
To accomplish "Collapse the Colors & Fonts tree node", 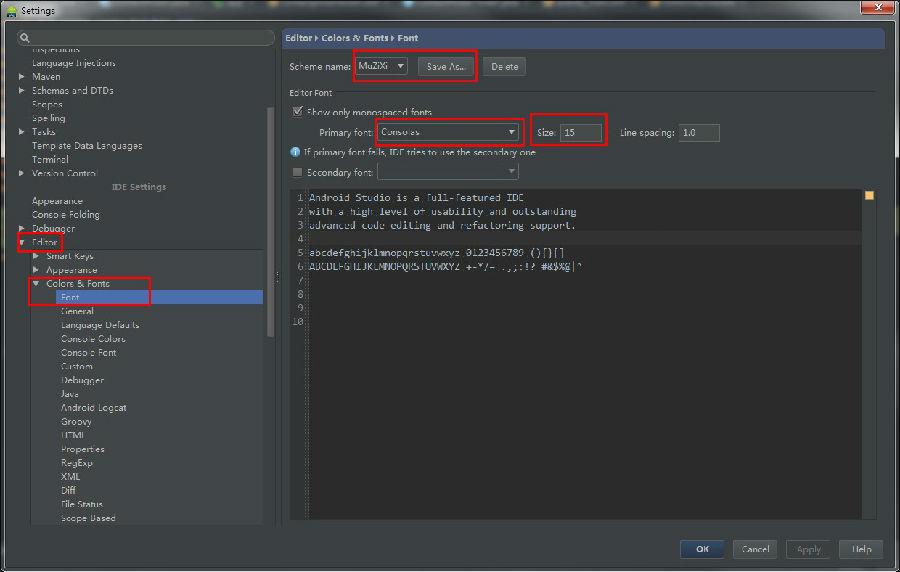I will pyautogui.click(x=36, y=284).
